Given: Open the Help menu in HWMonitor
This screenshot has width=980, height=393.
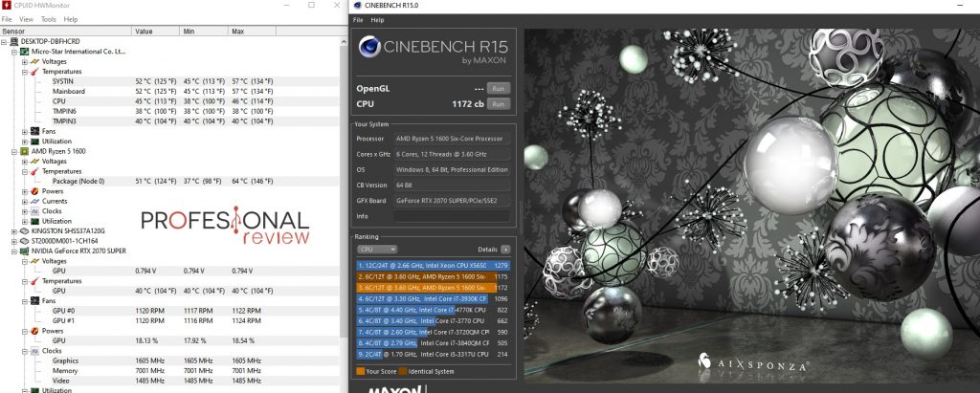Looking at the screenshot, I should pyautogui.click(x=71, y=19).
